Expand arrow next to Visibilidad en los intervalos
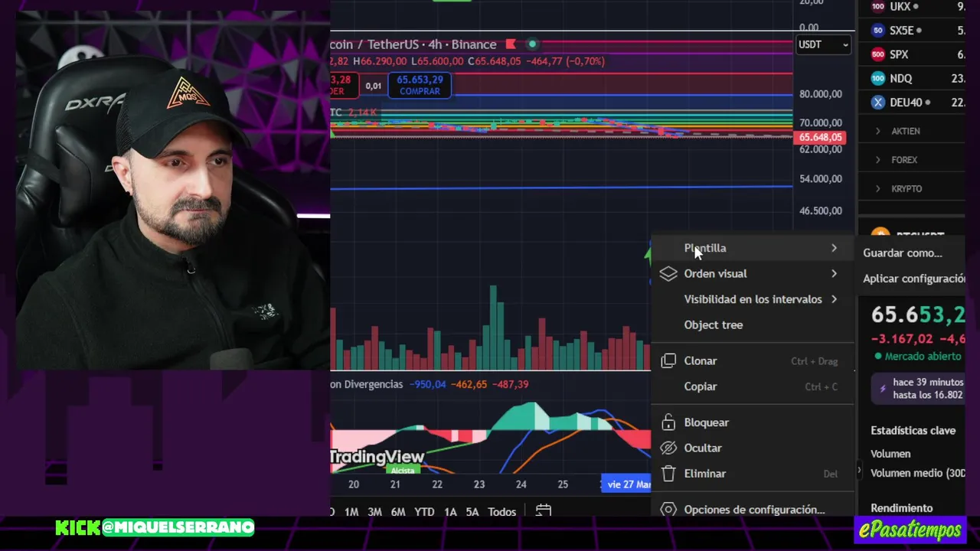This screenshot has height=551, width=980. (x=834, y=299)
